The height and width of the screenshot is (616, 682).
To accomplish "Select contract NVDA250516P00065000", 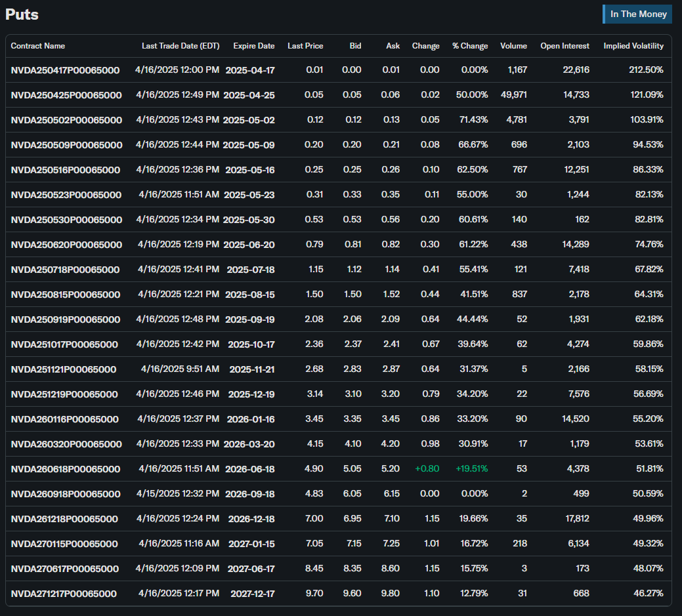I will 66,170.
